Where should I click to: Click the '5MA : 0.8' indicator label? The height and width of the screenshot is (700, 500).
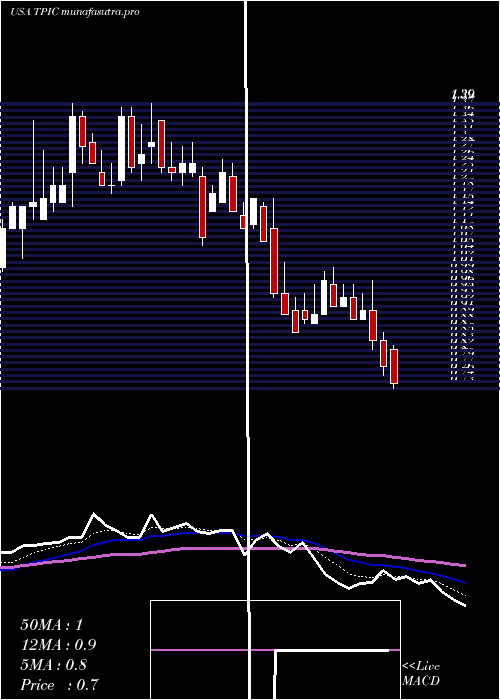(x=54, y=665)
